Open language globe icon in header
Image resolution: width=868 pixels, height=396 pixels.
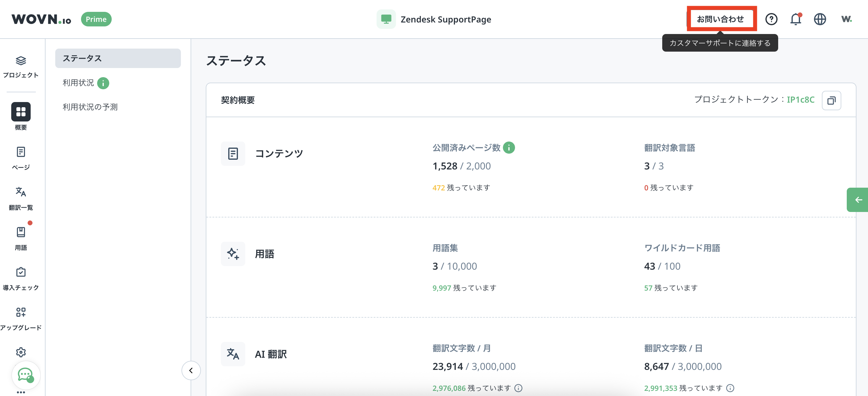point(819,19)
